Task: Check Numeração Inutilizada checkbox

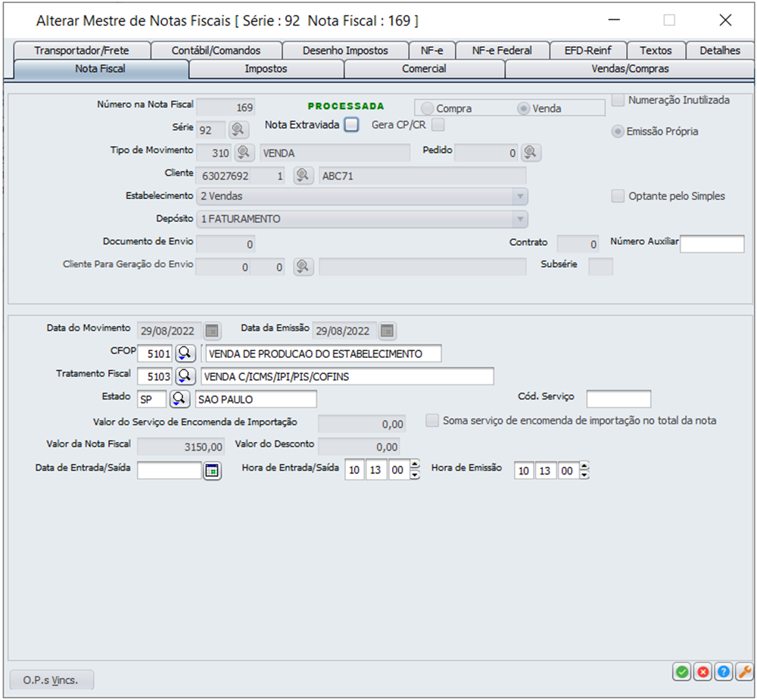Action: (618, 100)
